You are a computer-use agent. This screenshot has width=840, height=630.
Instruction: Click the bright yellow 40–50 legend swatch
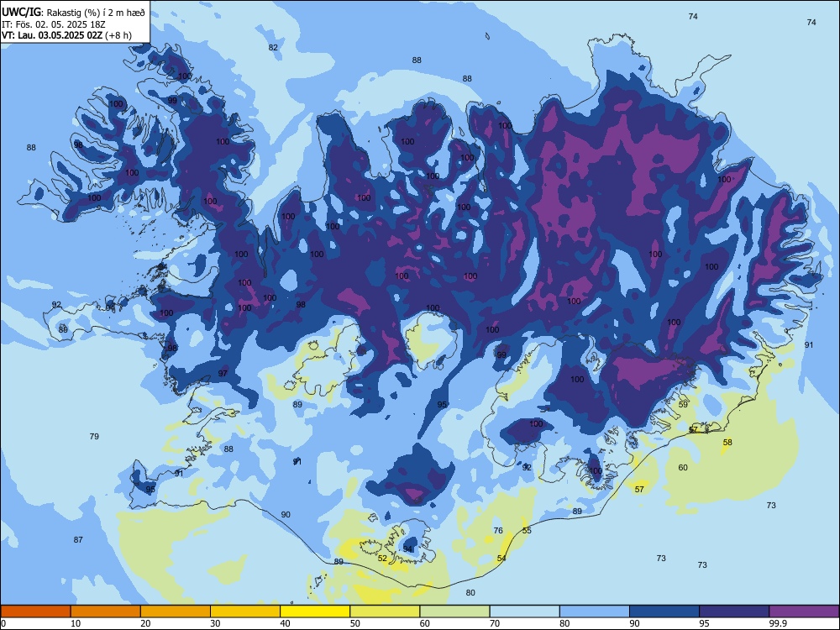315,612
